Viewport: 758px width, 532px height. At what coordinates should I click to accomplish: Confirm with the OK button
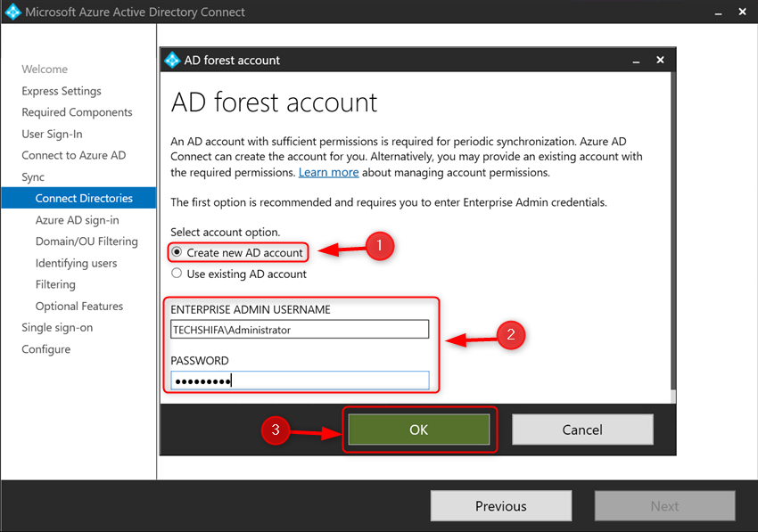click(x=419, y=430)
